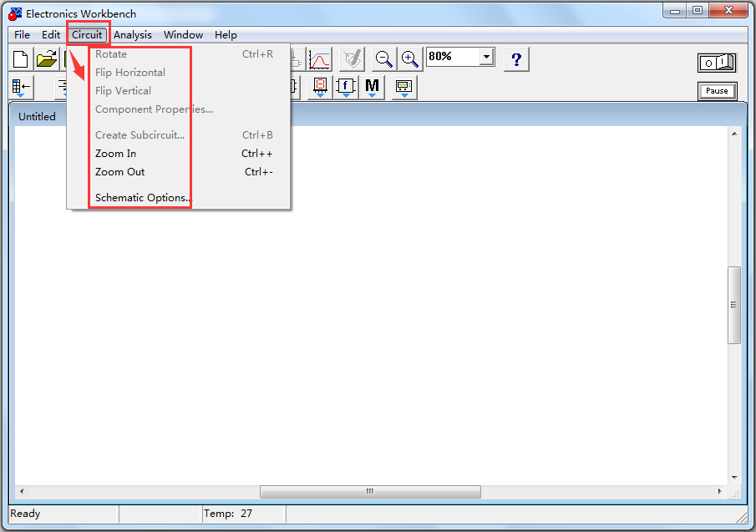Click vertical scrollbar down arrow

(x=734, y=478)
